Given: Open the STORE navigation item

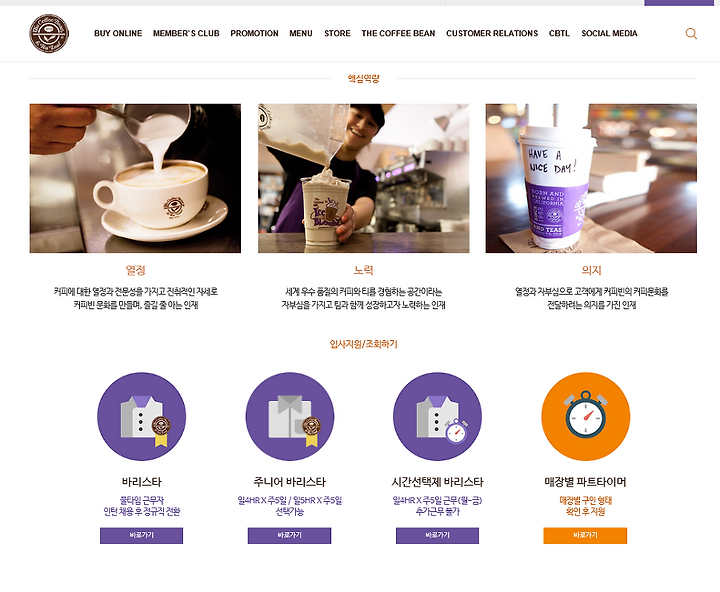Looking at the screenshot, I should 337,34.
